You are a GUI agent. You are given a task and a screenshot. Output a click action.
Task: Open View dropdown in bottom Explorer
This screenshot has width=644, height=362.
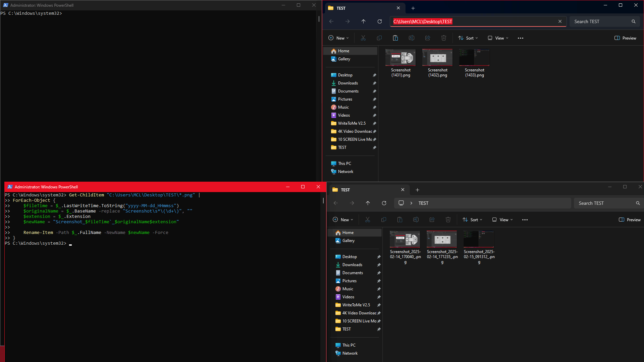[502, 220]
